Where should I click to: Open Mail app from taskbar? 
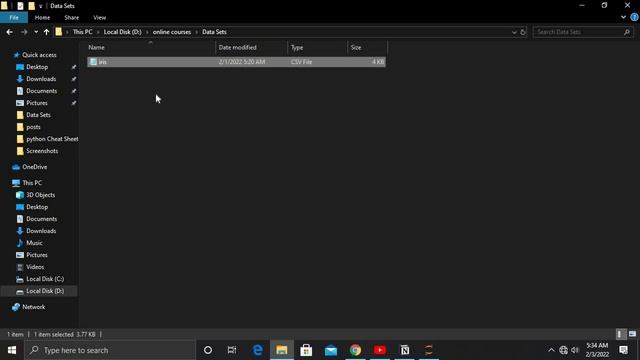pos(331,350)
